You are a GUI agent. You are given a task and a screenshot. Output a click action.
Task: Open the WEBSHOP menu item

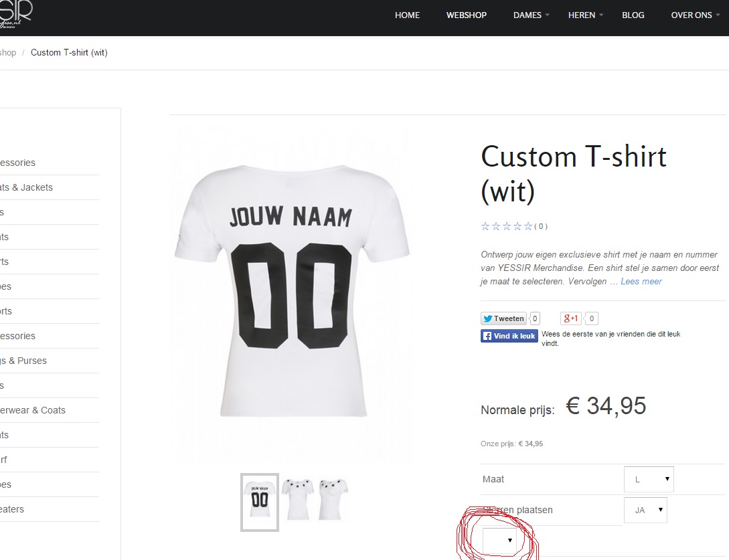click(467, 15)
